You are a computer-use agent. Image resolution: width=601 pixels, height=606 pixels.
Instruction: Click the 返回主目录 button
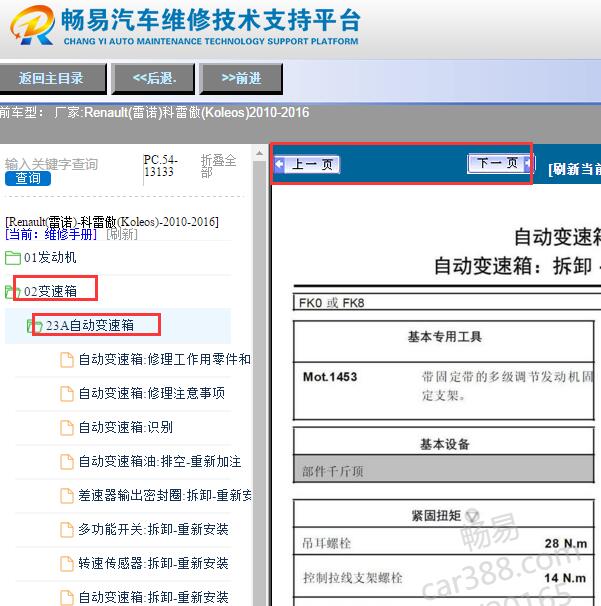pos(51,78)
